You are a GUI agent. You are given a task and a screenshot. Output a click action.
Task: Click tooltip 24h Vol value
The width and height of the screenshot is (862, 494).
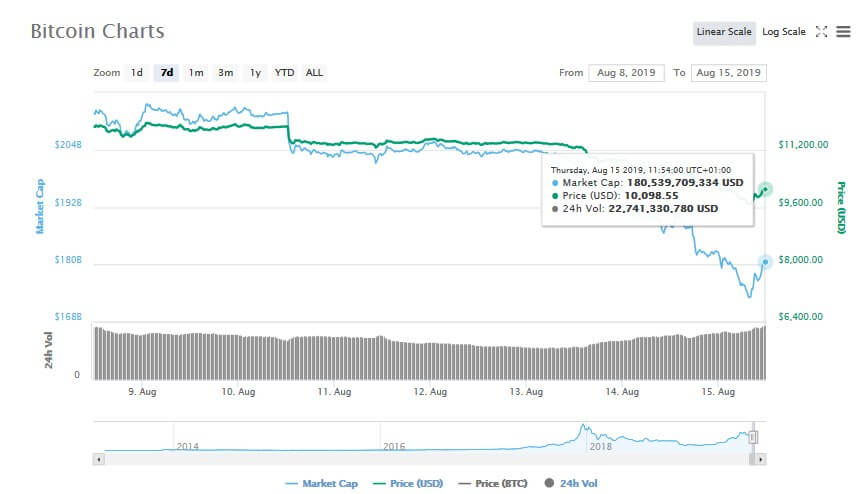pos(663,209)
